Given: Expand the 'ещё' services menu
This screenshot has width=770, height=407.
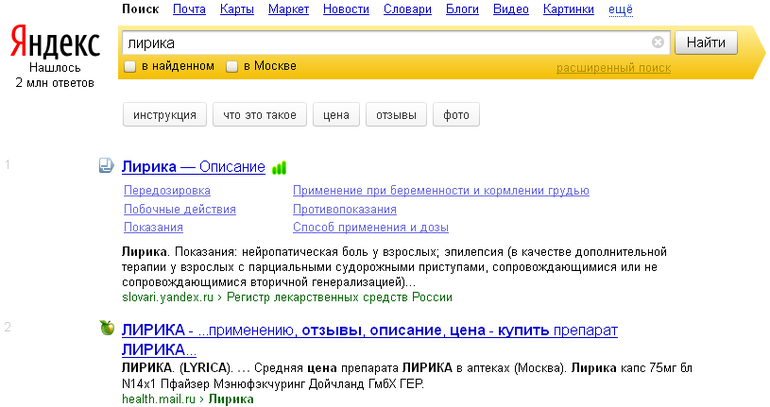Looking at the screenshot, I should point(620,9).
